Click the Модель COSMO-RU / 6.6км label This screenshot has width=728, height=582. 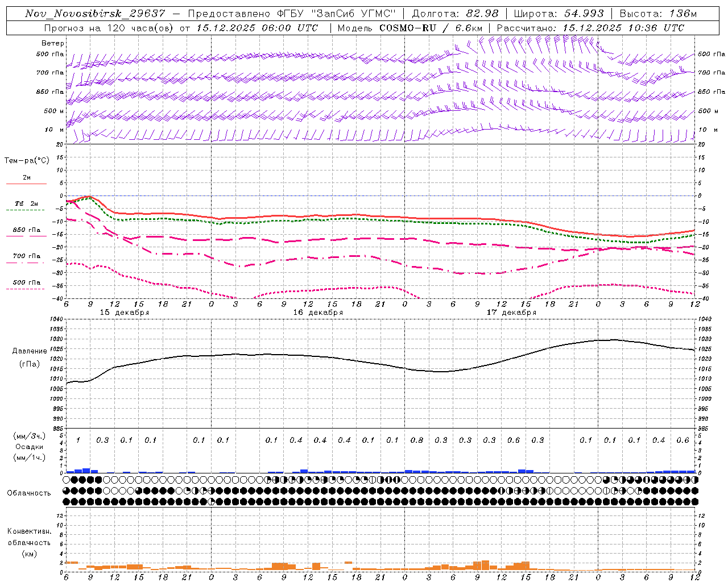pyautogui.click(x=409, y=28)
